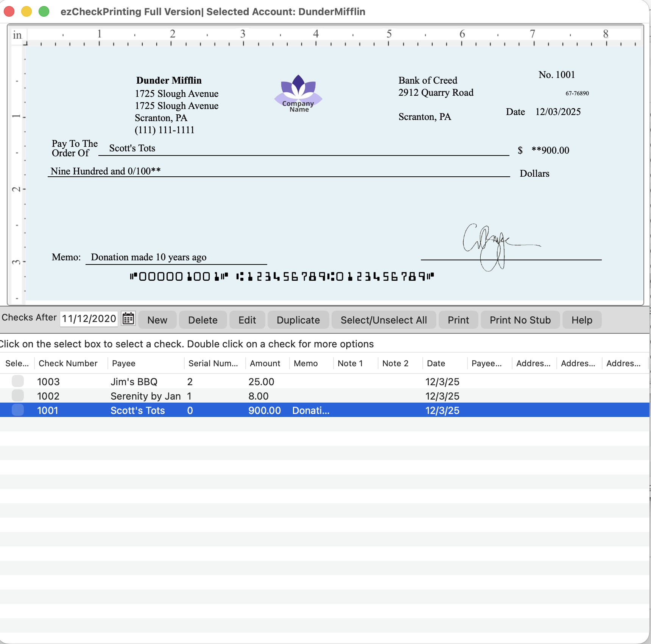Click the date cell for check 1001
The height and width of the screenshot is (644, 651).
point(442,411)
